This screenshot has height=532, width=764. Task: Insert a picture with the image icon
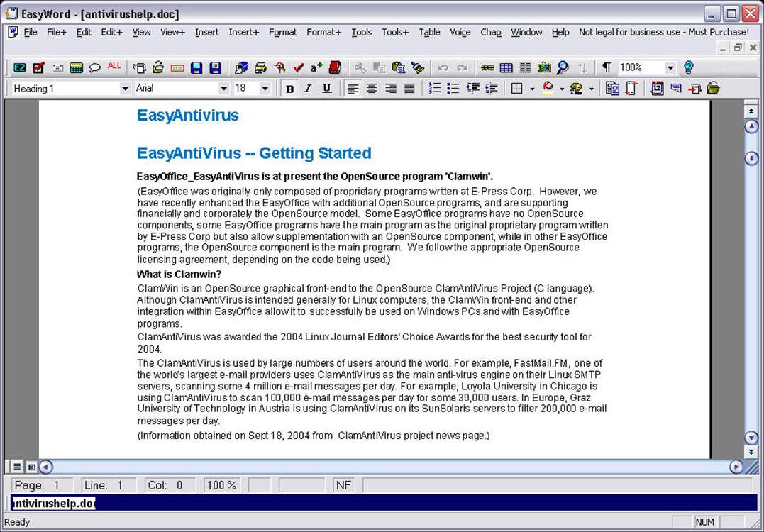[544, 67]
